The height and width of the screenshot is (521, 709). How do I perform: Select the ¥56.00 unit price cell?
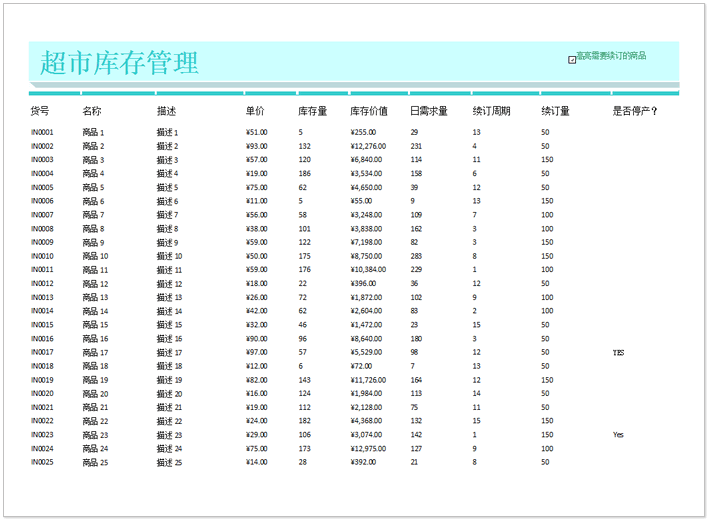[x=256, y=215]
